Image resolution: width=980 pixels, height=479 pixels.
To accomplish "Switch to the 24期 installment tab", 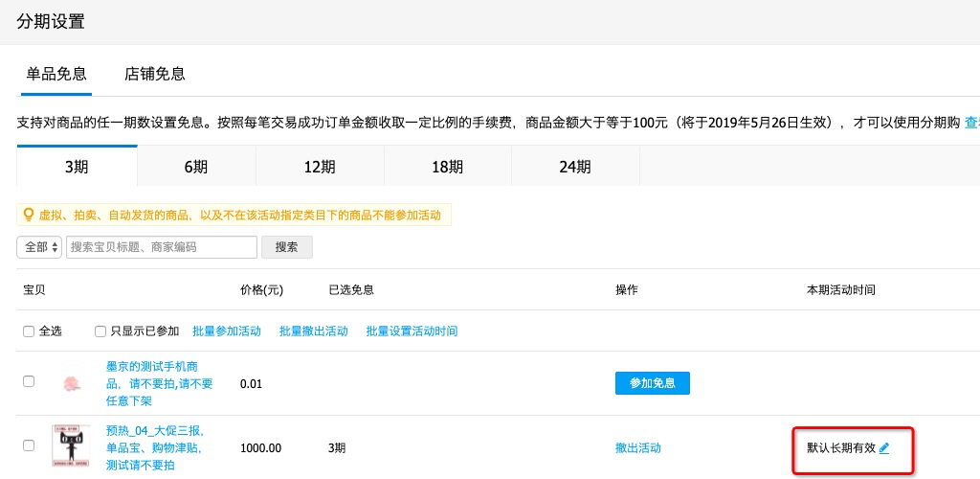I will pos(575,167).
